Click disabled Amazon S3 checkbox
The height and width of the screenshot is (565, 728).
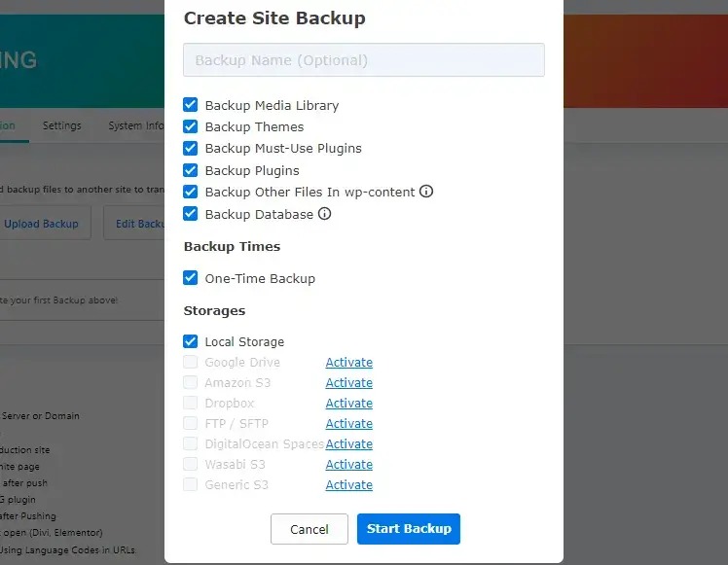(x=191, y=382)
